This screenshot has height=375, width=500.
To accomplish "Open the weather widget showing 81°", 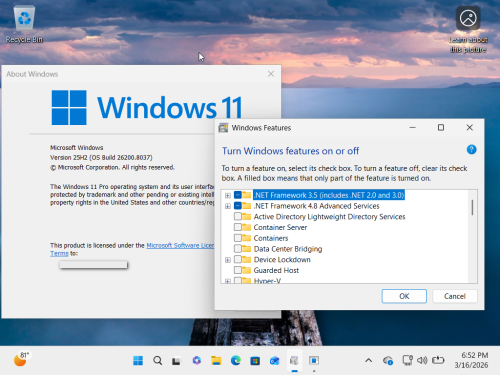I will click(x=21, y=359).
